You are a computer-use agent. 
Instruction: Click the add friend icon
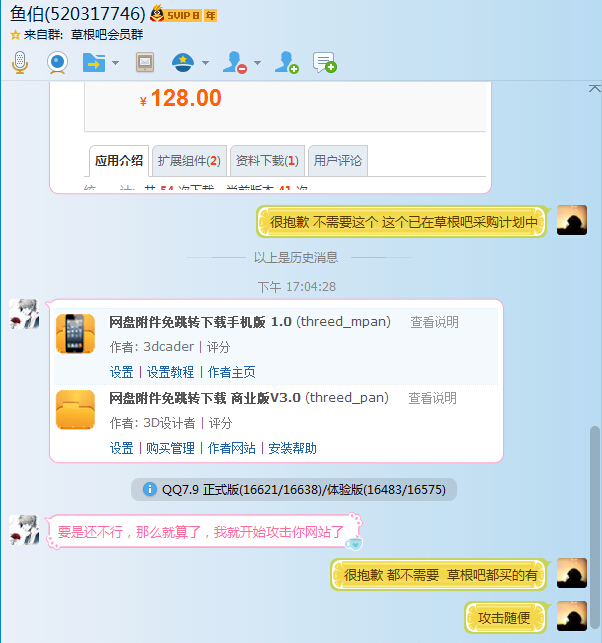286,63
